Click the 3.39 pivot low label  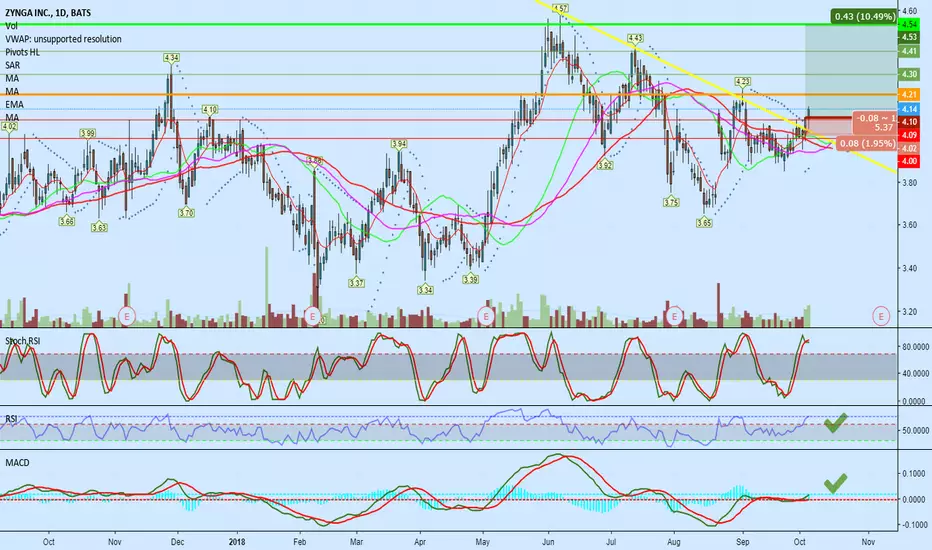click(x=470, y=279)
